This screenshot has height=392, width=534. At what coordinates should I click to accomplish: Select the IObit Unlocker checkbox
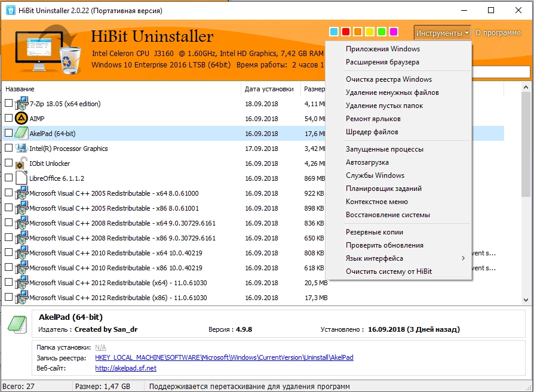pyautogui.click(x=9, y=163)
